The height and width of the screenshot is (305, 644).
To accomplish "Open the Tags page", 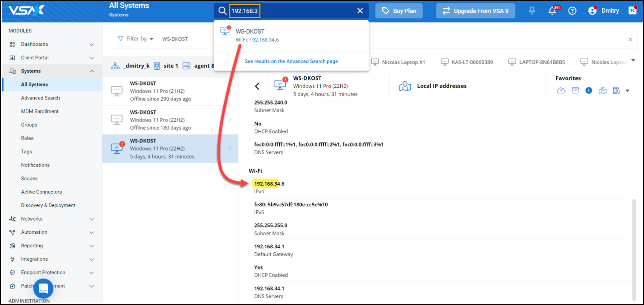I will click(26, 152).
